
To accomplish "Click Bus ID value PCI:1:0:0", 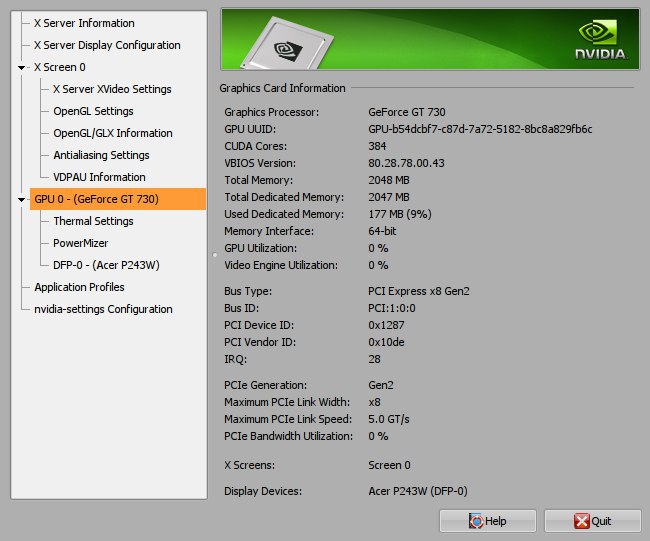I will point(392,308).
